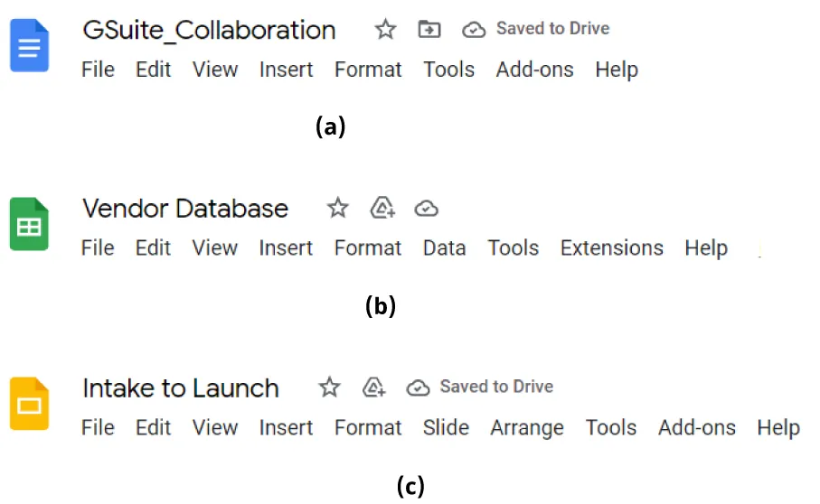Open Add-ons menu under GSuite_Collaboration

[x=534, y=70]
